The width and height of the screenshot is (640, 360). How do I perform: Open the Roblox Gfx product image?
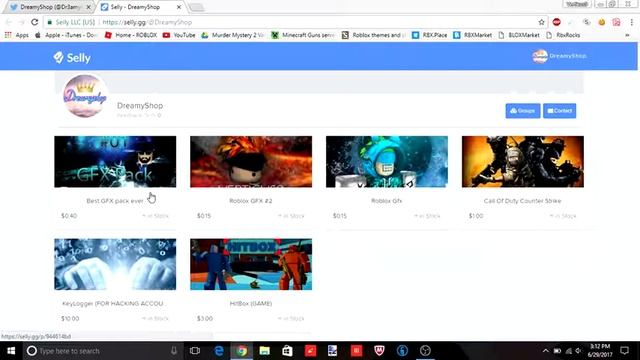(x=387, y=162)
